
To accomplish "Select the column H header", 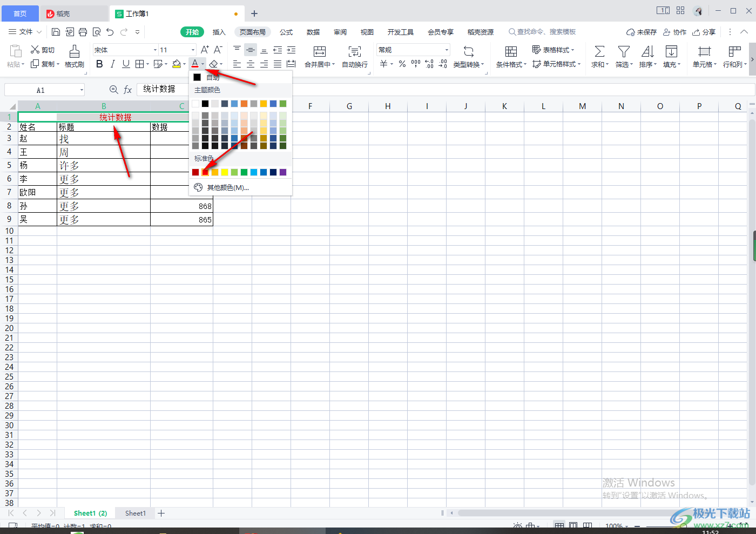I will [388, 106].
